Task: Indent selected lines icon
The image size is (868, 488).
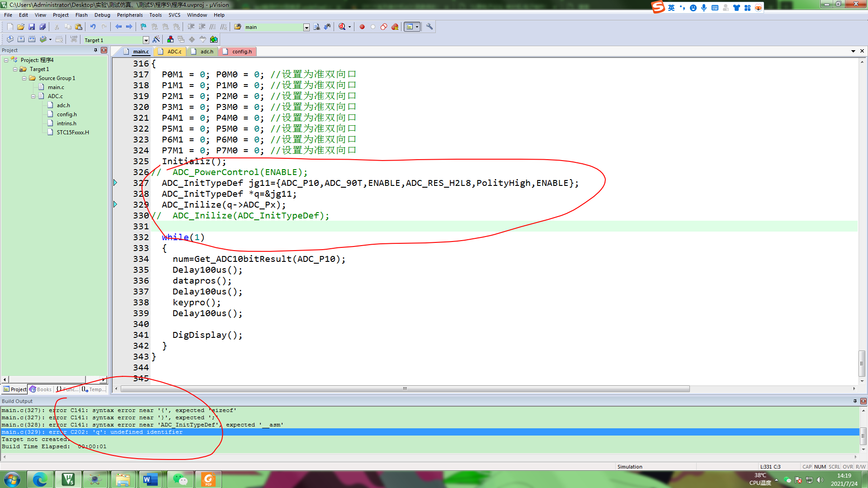Action: [x=191, y=27]
